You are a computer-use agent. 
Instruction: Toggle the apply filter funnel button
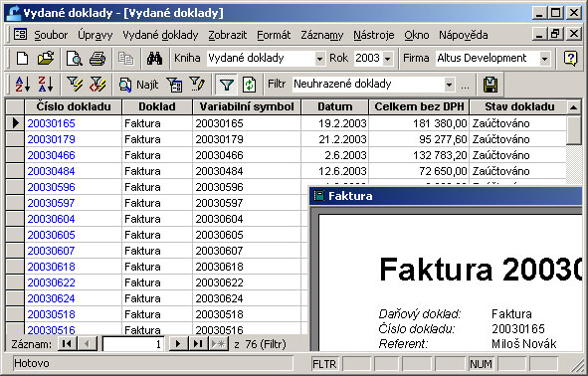coord(226,85)
